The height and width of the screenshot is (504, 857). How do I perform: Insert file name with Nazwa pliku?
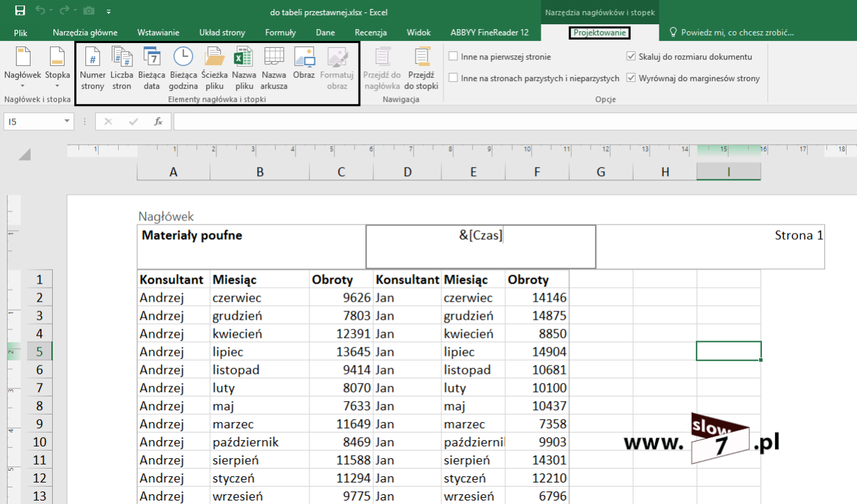[x=244, y=69]
